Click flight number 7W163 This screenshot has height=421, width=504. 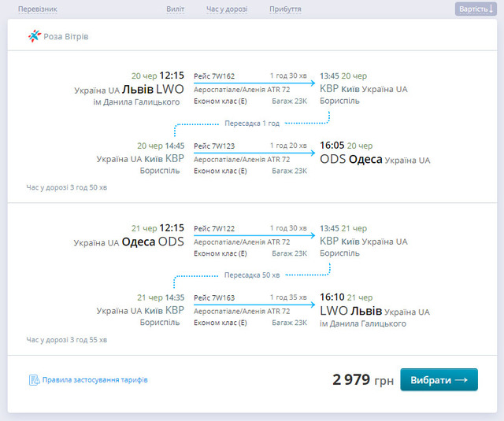pos(214,297)
